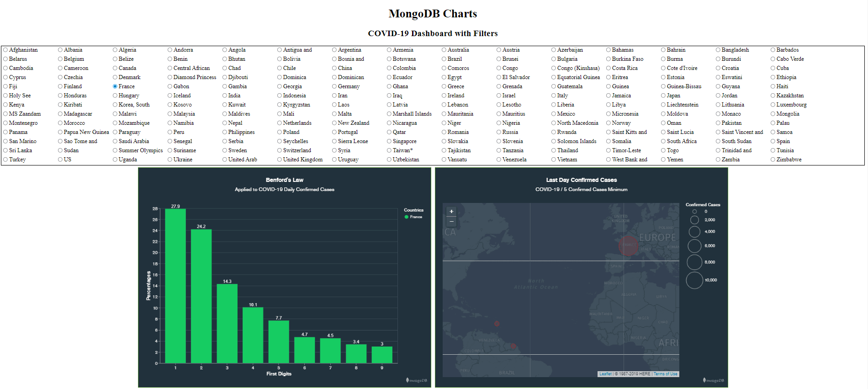This screenshot has width=868, height=389.
Task: Click the MongoDB logo on map chart
Action: (714, 380)
